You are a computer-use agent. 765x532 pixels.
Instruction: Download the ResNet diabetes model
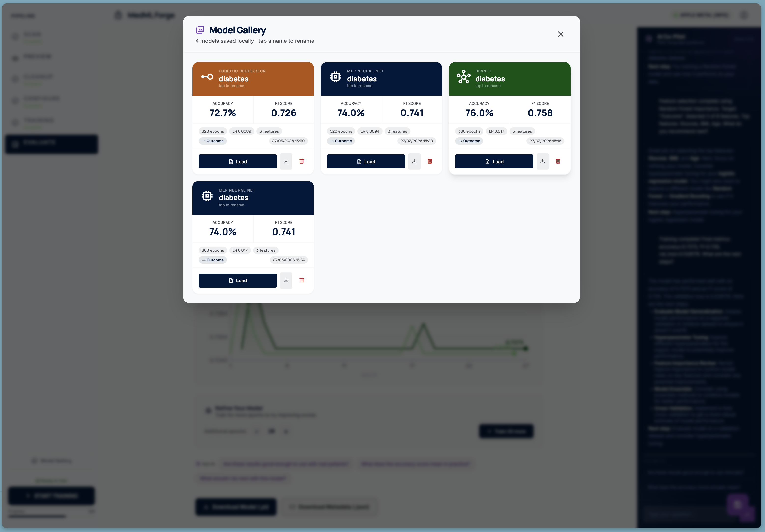coord(542,161)
